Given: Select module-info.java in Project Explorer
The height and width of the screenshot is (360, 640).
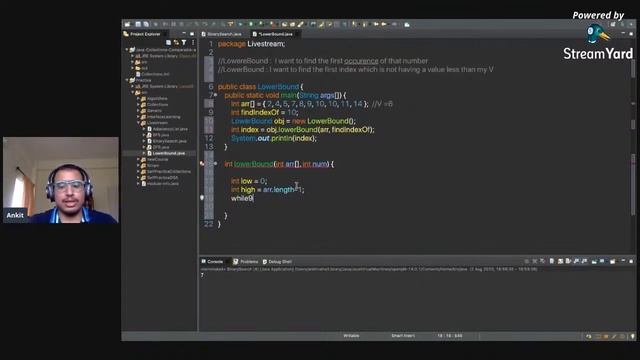Looking at the screenshot, I should click(x=163, y=184).
